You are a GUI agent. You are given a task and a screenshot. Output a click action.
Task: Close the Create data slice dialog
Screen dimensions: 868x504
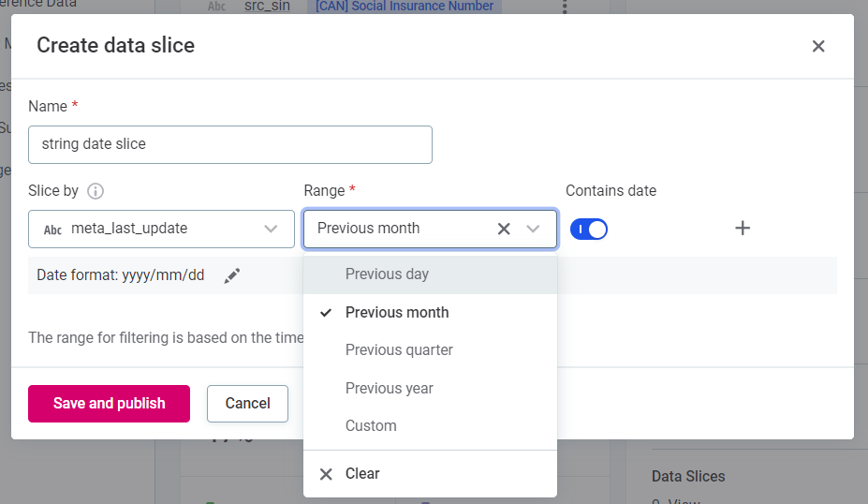(818, 46)
